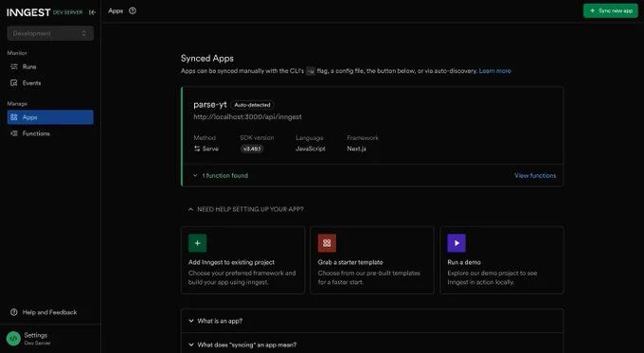644x353 pixels.
Task: Open the Apps help info icon
Action: point(133,10)
